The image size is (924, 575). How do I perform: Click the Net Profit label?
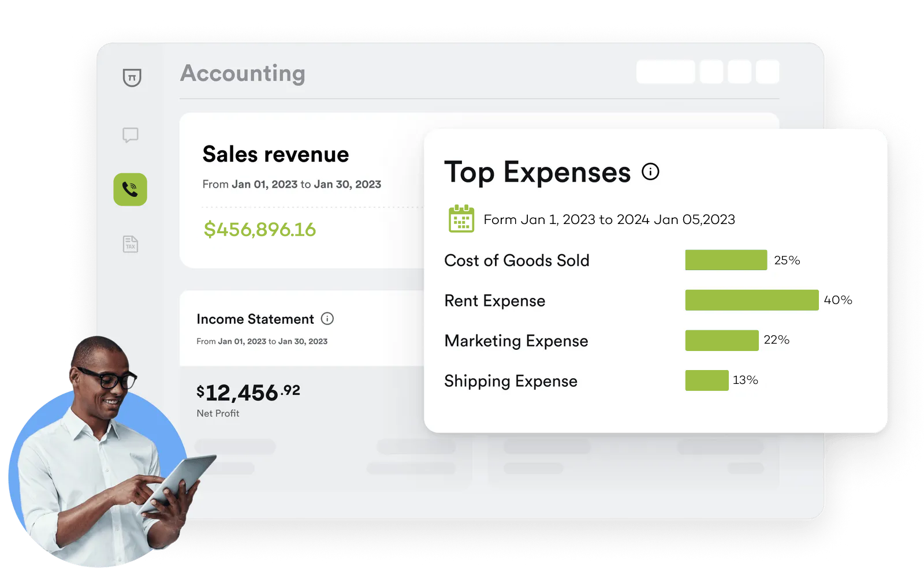(218, 413)
